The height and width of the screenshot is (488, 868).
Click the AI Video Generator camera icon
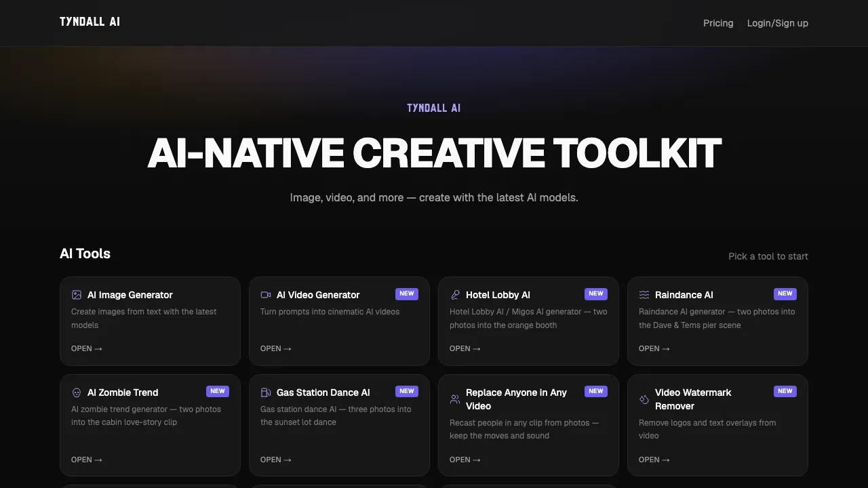(266, 295)
